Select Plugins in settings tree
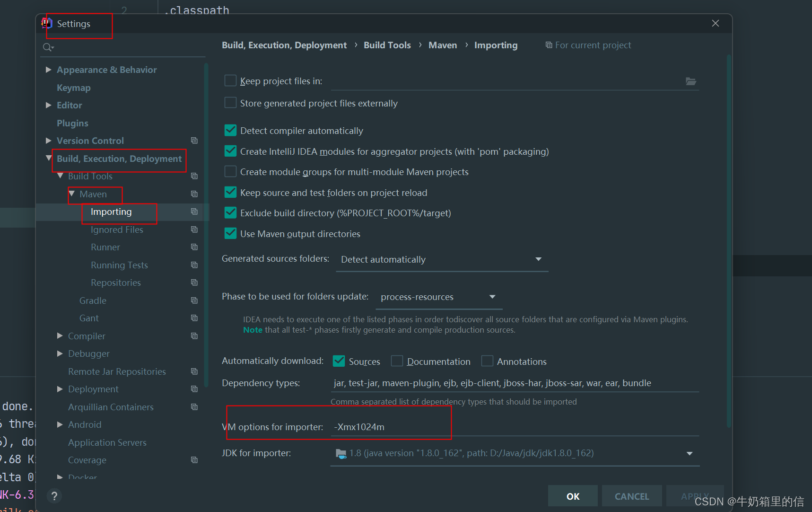Image resolution: width=812 pixels, height=512 pixels. click(72, 123)
